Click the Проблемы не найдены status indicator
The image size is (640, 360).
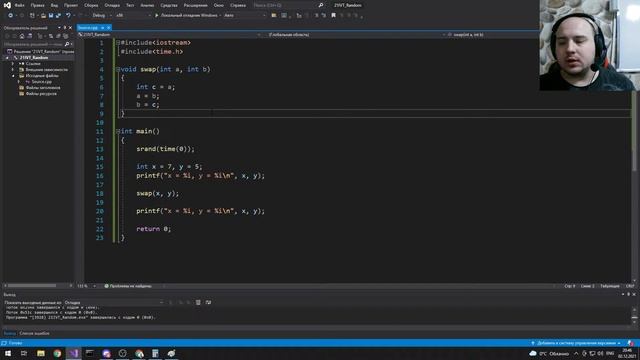pyautogui.click(x=128, y=286)
